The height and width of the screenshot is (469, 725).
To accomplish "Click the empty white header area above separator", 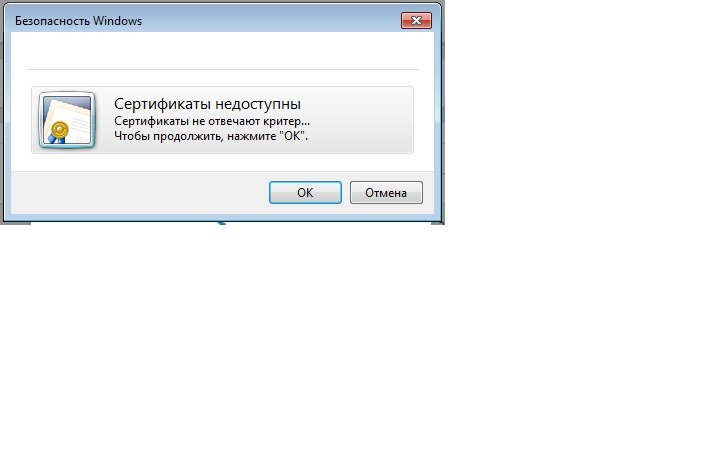I will click(x=222, y=50).
